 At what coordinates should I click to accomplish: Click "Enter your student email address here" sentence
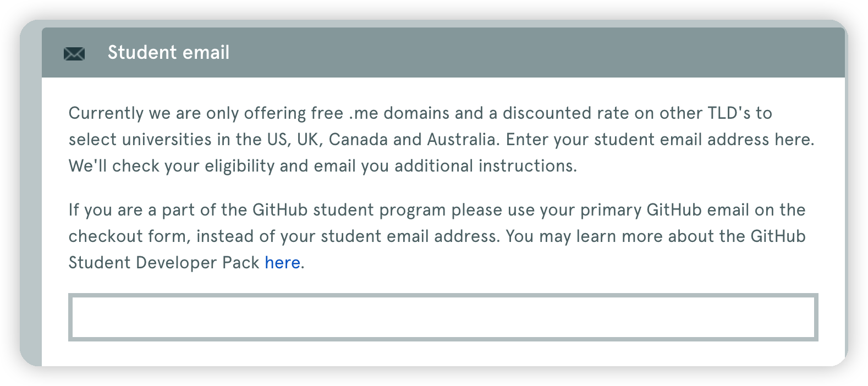(x=660, y=140)
